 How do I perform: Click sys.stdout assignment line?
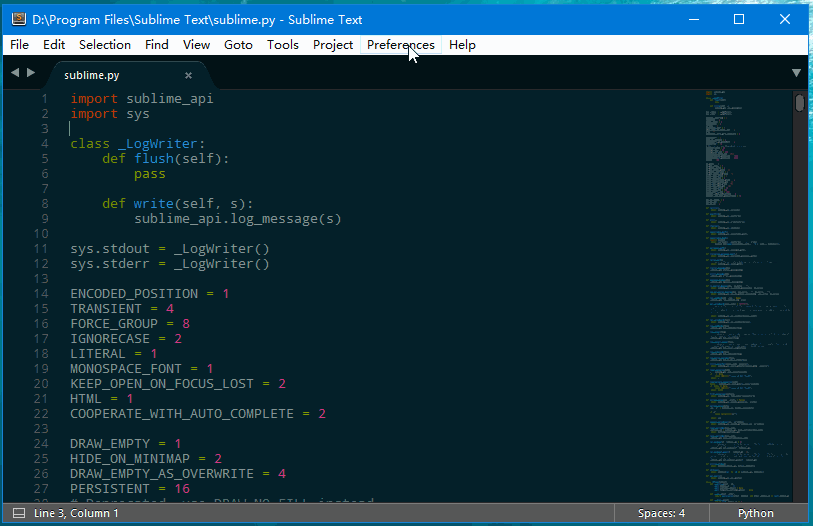pos(170,249)
